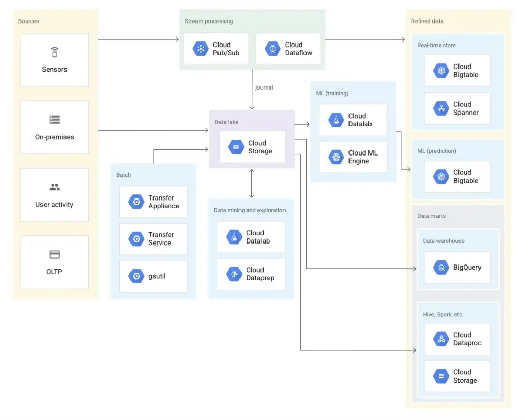Select the Cloud Dataprep icon
This screenshot has width=524, height=420.
tap(234, 274)
